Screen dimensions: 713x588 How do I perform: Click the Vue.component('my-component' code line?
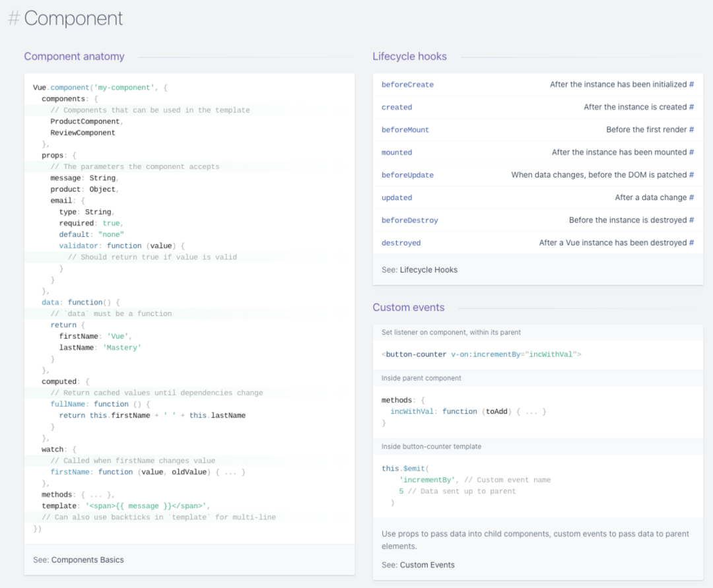click(96, 87)
